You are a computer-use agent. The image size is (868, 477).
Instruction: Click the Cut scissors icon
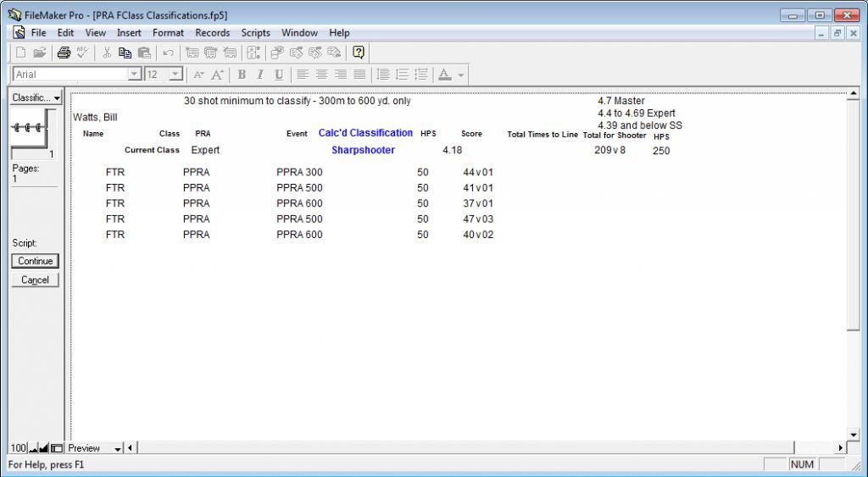point(107,53)
